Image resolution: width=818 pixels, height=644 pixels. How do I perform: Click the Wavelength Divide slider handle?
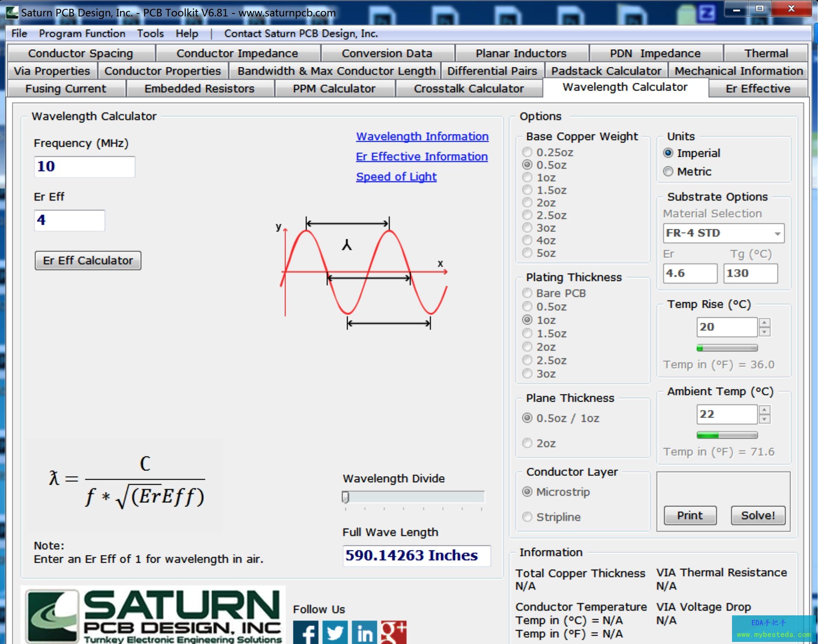click(x=345, y=497)
